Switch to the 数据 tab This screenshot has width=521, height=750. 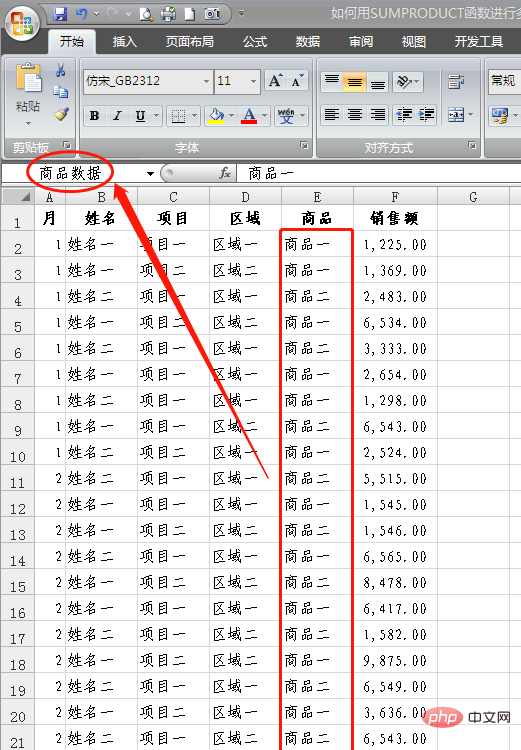308,42
